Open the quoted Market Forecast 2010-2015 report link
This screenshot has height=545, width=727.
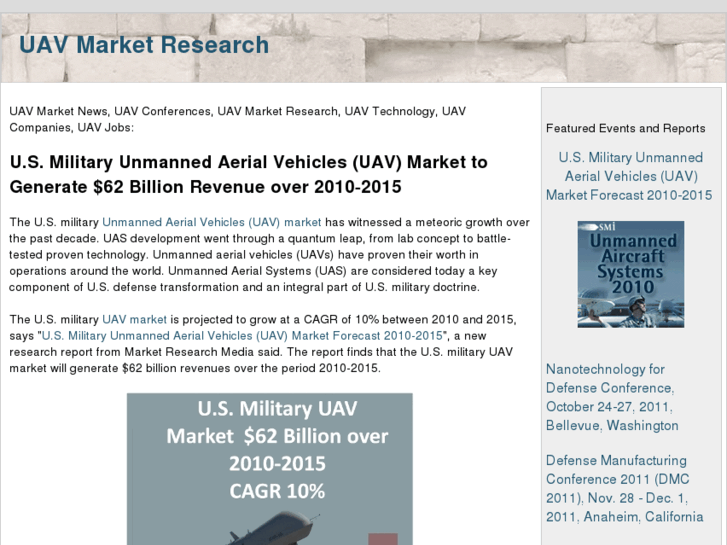pos(242,336)
